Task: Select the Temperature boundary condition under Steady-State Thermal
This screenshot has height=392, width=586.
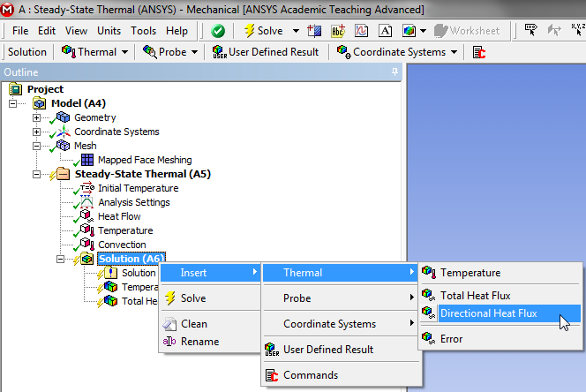Action: (125, 230)
